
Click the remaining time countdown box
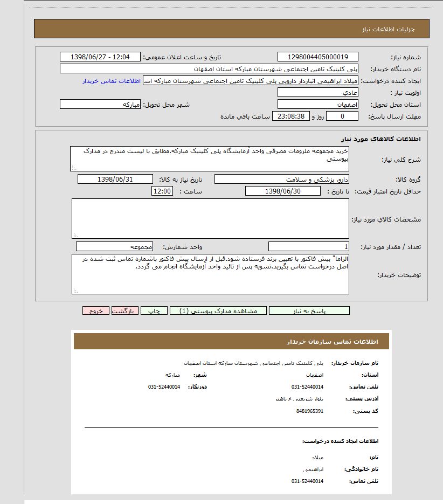(291, 116)
